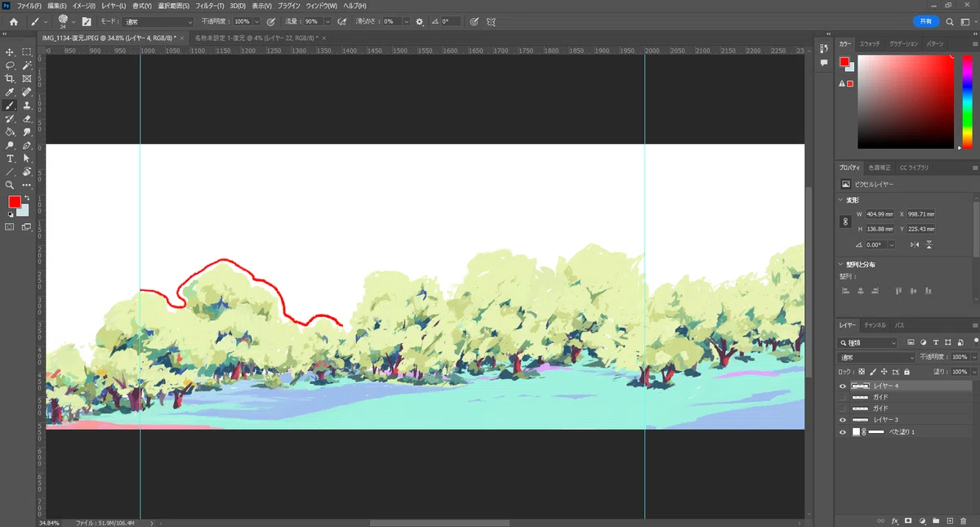Show the second ガイド layer
The height and width of the screenshot is (527, 980).
pos(843,409)
